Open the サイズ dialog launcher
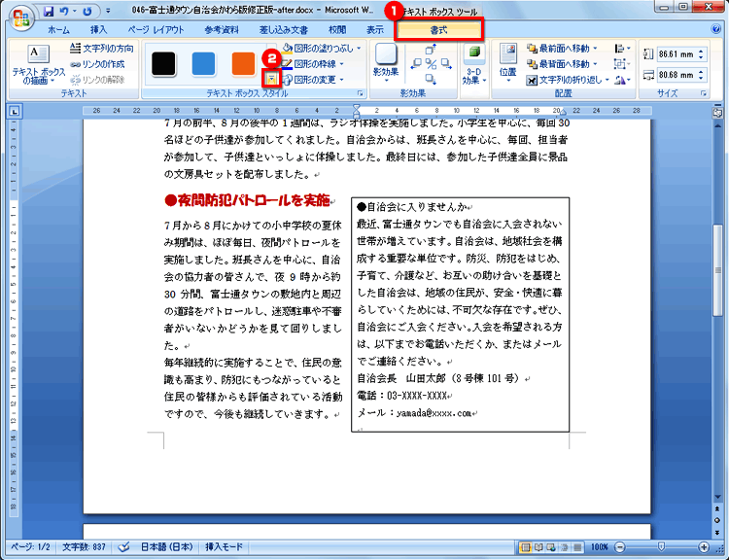The height and width of the screenshot is (560, 729). click(704, 93)
